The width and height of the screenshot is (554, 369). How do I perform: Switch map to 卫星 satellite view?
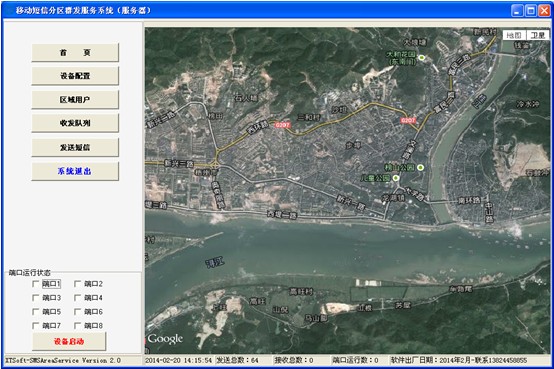[x=538, y=35]
